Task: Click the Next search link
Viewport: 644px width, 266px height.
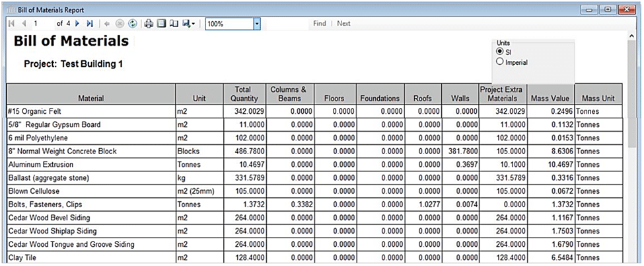Action: [x=343, y=23]
